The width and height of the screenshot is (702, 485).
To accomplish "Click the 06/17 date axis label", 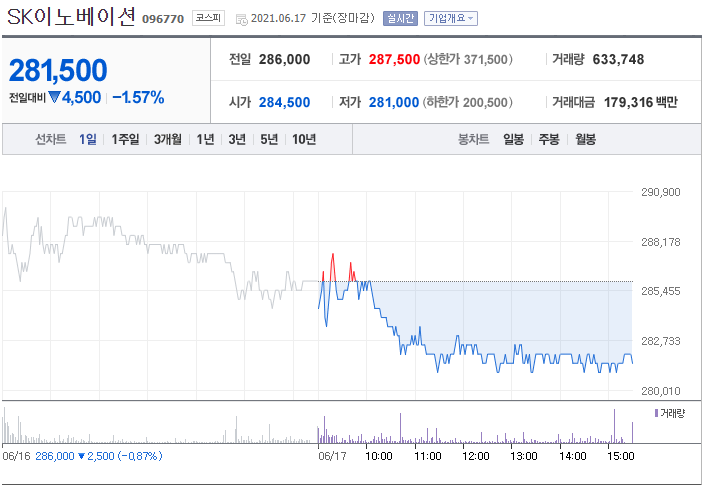I will [333, 456].
